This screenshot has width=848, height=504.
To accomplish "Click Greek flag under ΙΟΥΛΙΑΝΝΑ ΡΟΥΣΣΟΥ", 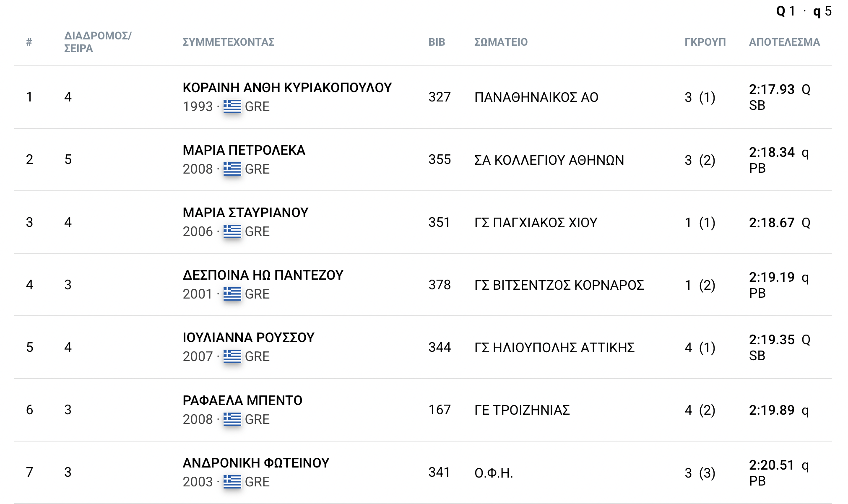I will [x=232, y=356].
